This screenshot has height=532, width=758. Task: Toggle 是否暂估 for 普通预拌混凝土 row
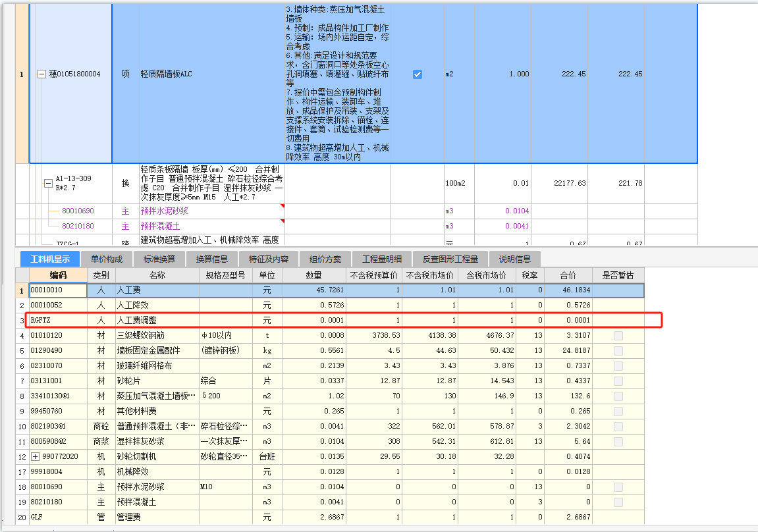pyautogui.click(x=618, y=426)
